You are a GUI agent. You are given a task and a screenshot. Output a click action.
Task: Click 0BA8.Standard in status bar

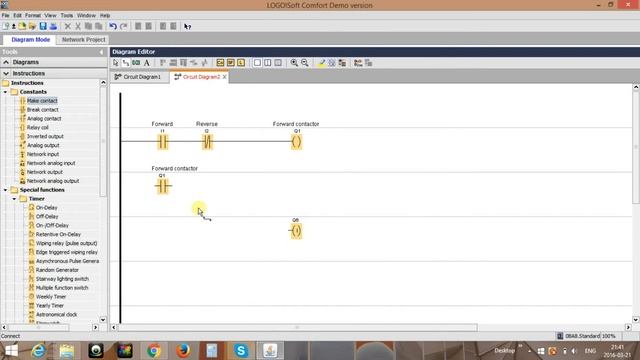(582, 336)
